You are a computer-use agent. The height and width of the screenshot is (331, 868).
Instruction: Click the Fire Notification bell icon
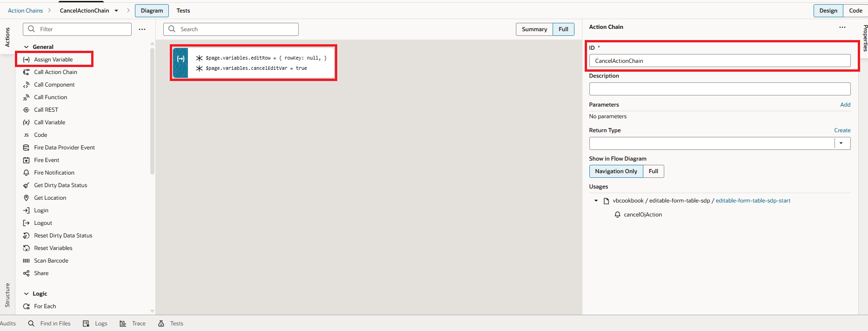tap(27, 173)
